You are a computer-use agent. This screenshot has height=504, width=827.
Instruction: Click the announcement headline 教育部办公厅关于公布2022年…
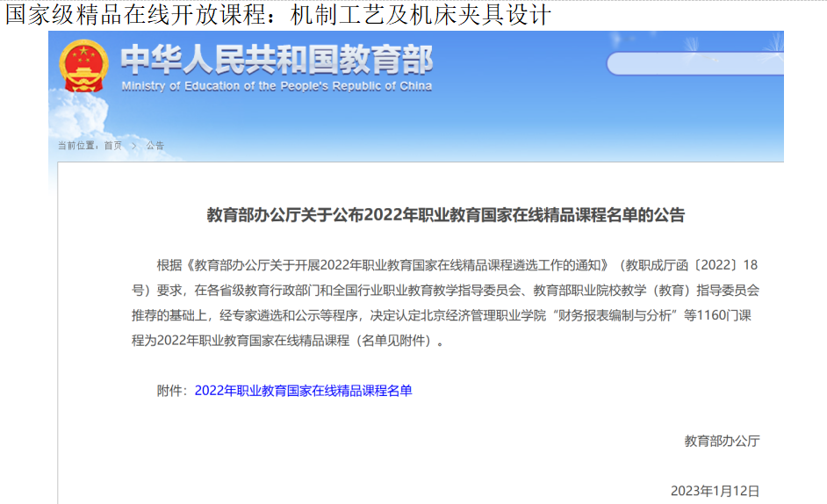point(445,215)
